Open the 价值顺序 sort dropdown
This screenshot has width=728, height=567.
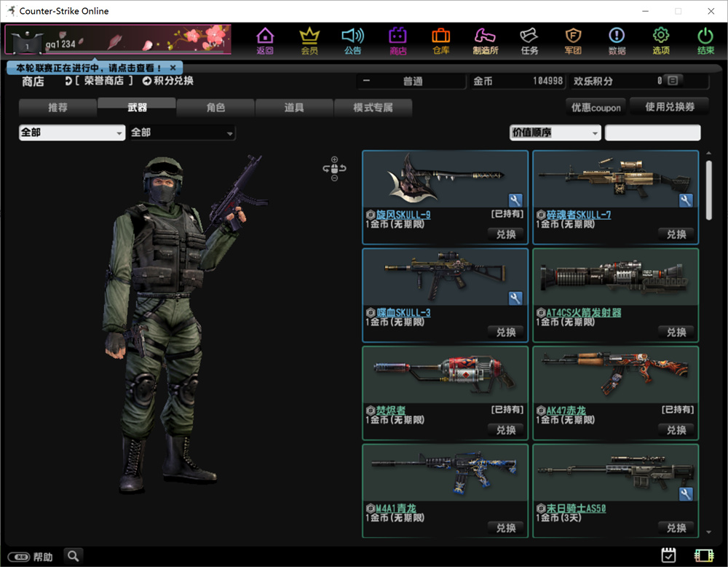555,132
